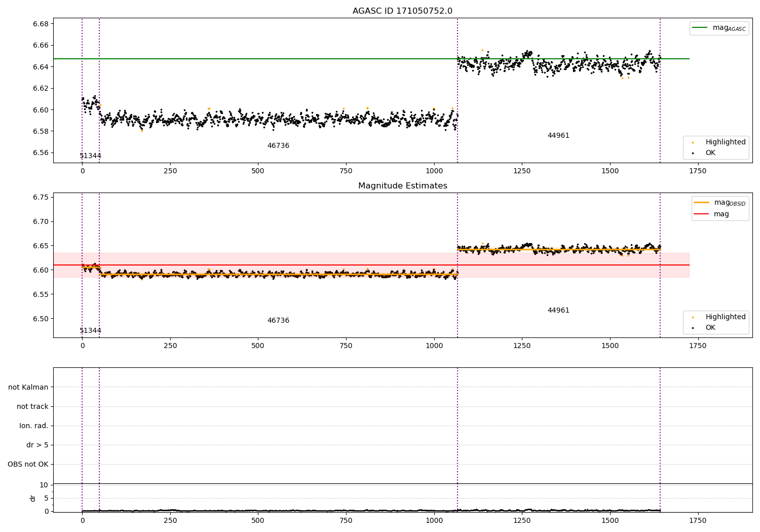Click the 'Ion. rad.' axis label
Viewport: 760px width, 532px height.
click(x=34, y=426)
